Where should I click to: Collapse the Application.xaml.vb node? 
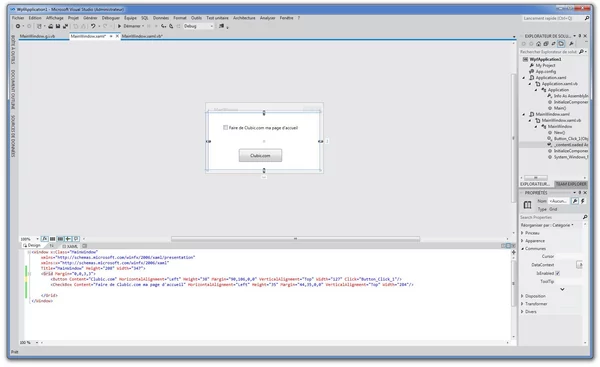tap(530, 84)
